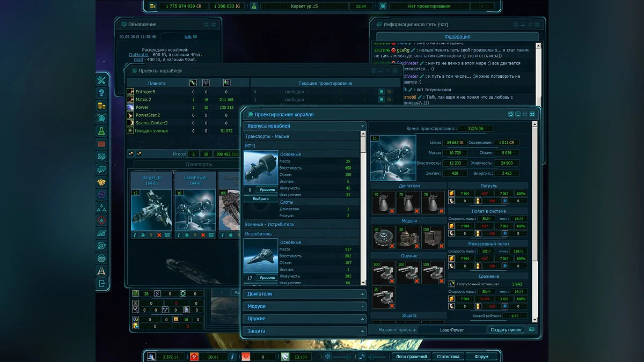
Task: Click the ship design panel right scrollbar
Action: [534, 221]
